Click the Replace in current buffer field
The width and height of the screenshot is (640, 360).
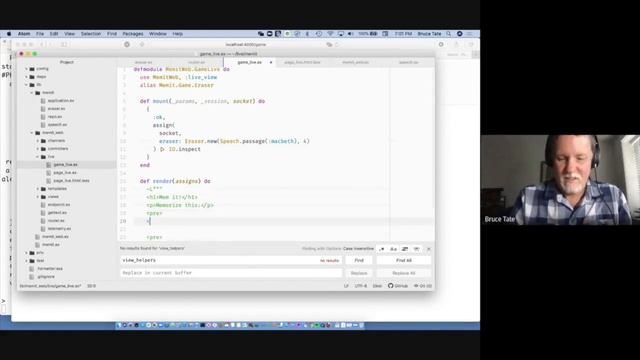(231, 273)
